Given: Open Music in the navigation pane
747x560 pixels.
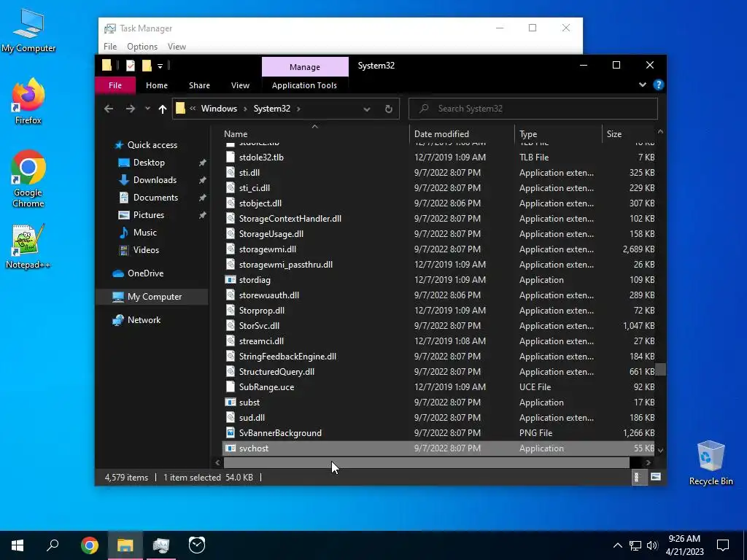Looking at the screenshot, I should tap(145, 233).
